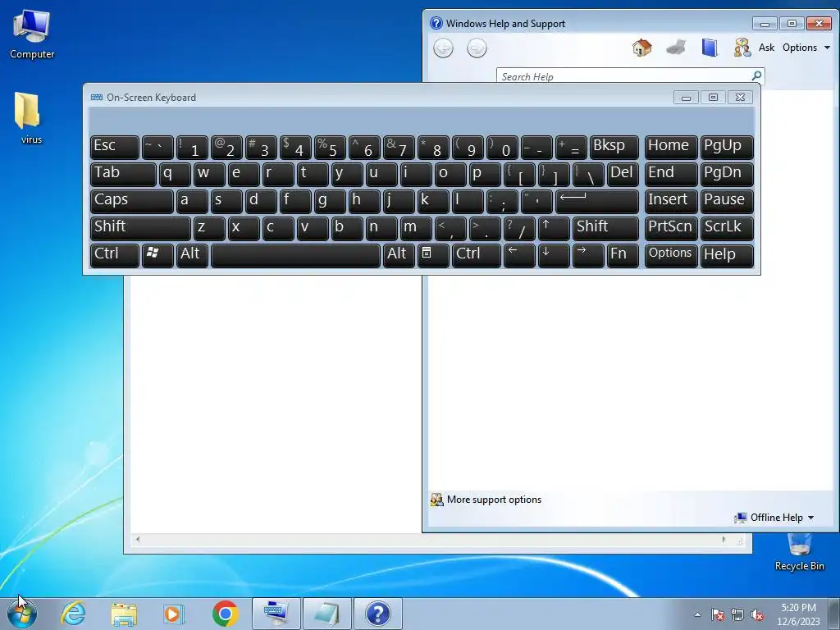Open More support options link
This screenshot has height=630, width=840.
tap(494, 500)
